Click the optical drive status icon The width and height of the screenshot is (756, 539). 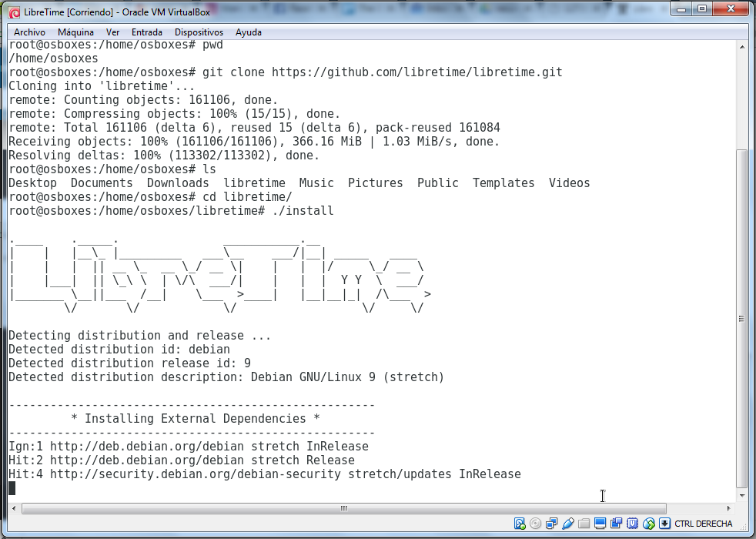tap(535, 524)
